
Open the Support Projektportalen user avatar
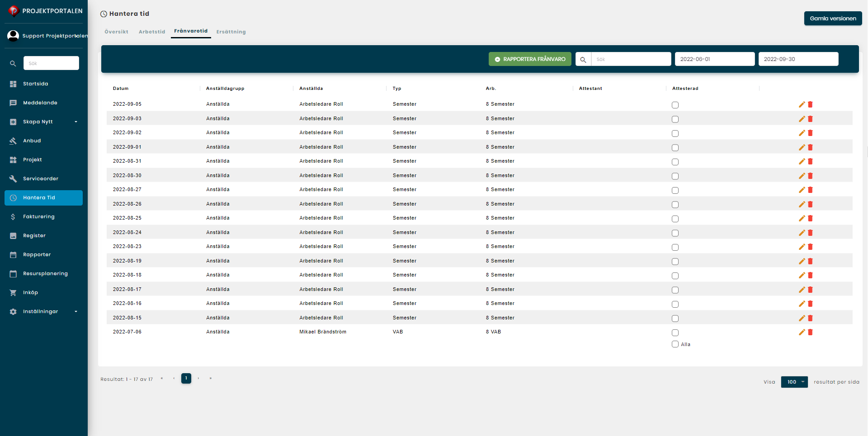tap(13, 36)
